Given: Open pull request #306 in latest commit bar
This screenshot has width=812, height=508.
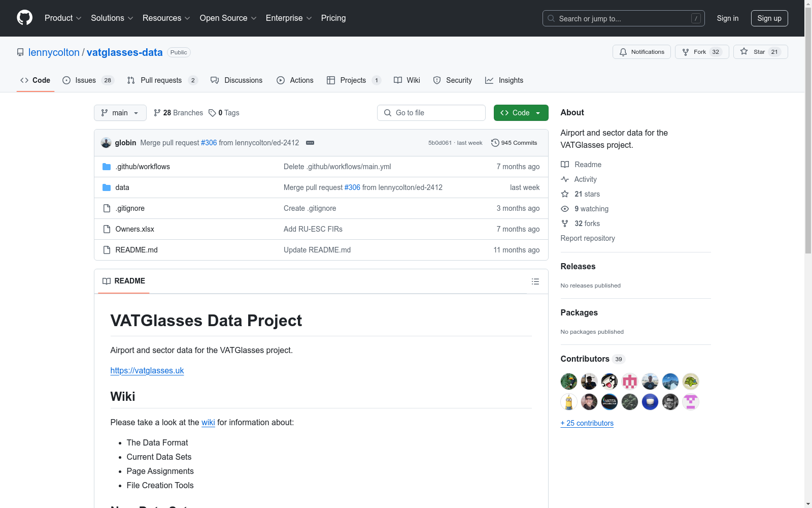Looking at the screenshot, I should click(x=209, y=143).
